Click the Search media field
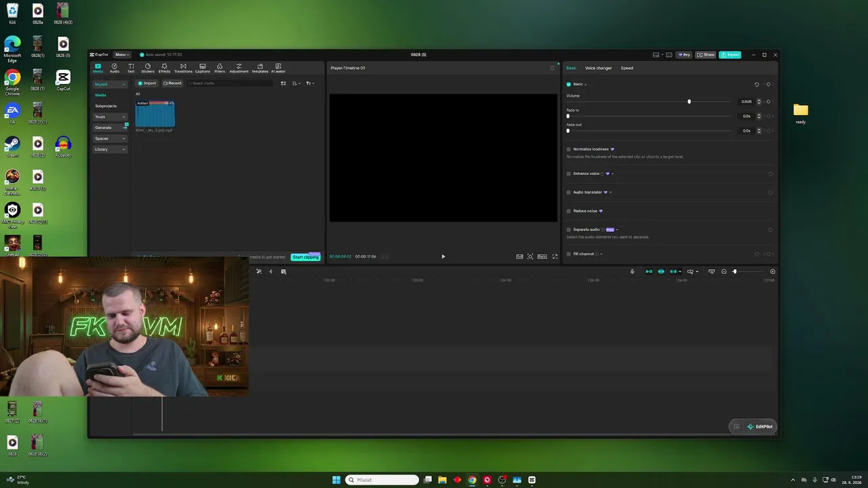868x488 pixels. [229, 83]
